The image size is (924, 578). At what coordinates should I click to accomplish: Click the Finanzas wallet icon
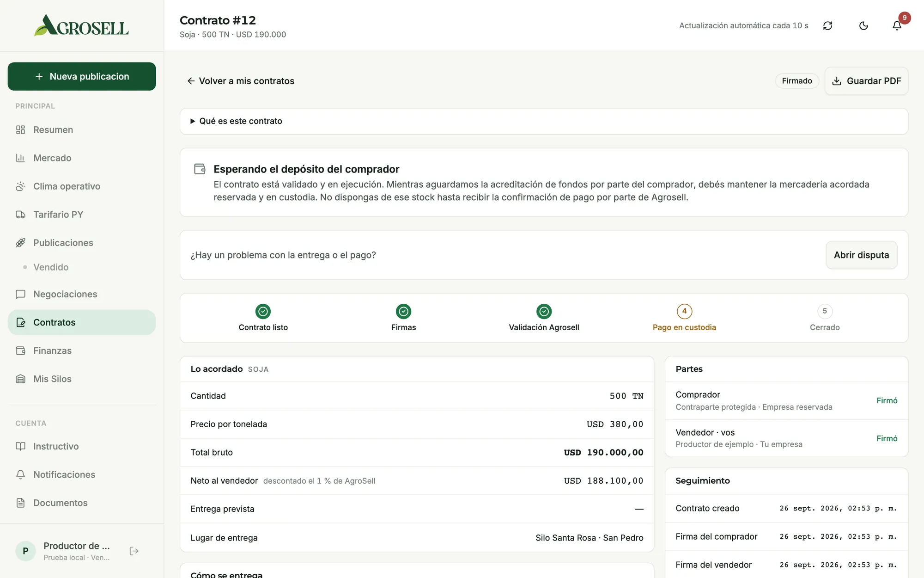coord(20,350)
